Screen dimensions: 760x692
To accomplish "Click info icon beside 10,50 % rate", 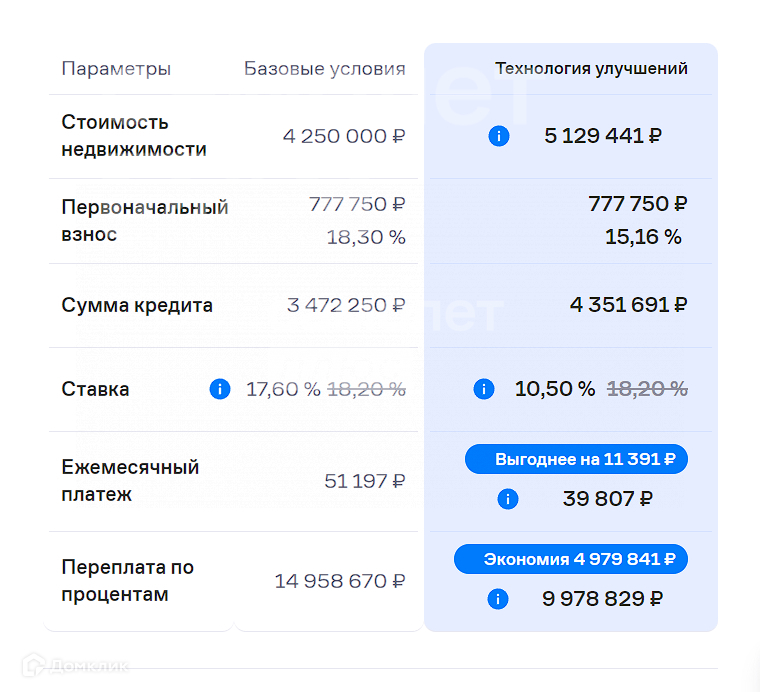I will 484,389.
